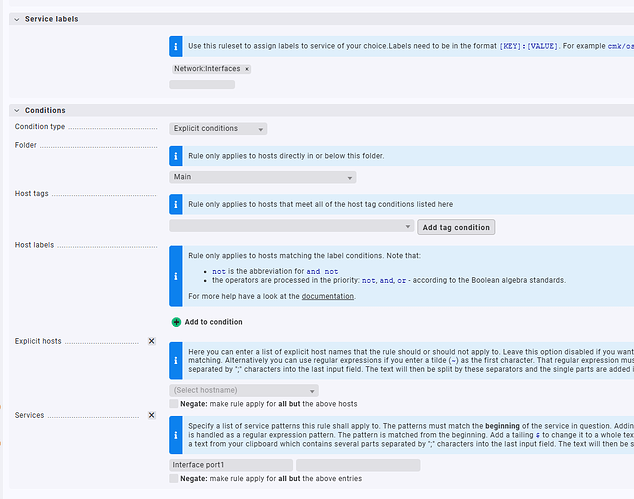Screen dimensions: 634x499
Task: Collapse the Service labels section
Action: 17,19
